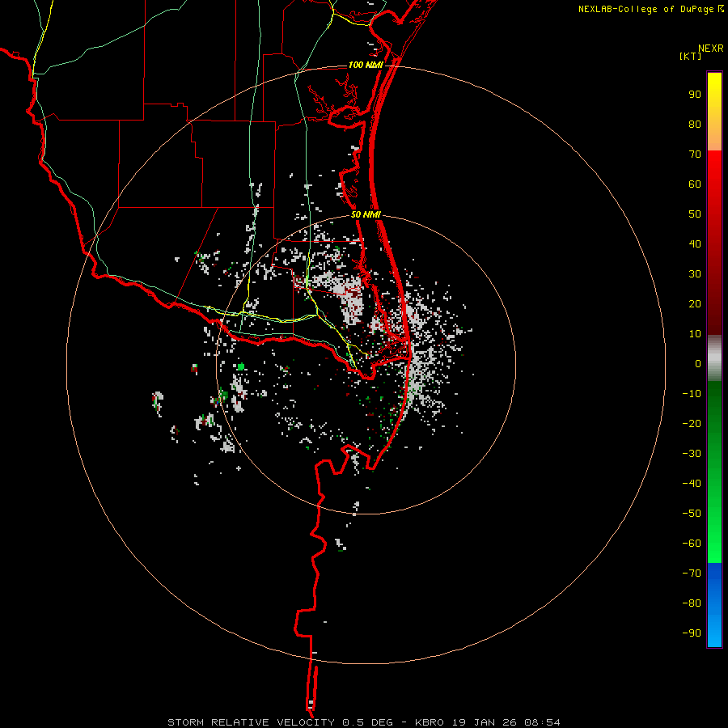
Task: Click the -50 value on velocity scale
Action: [692, 513]
